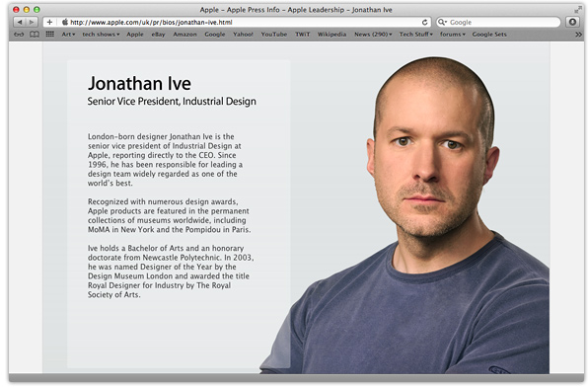Zoom the window with green button
The image size is (588, 389).
tap(37, 9)
